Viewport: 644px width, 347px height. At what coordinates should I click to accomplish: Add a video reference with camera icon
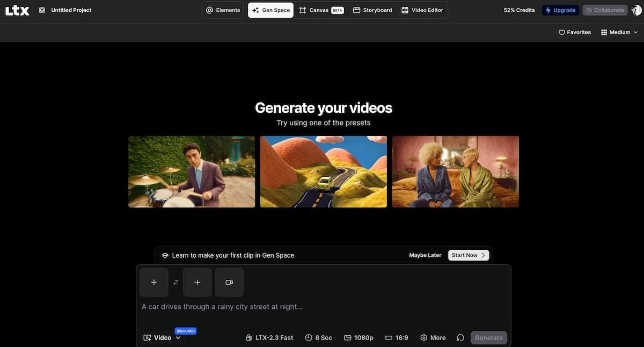229,282
